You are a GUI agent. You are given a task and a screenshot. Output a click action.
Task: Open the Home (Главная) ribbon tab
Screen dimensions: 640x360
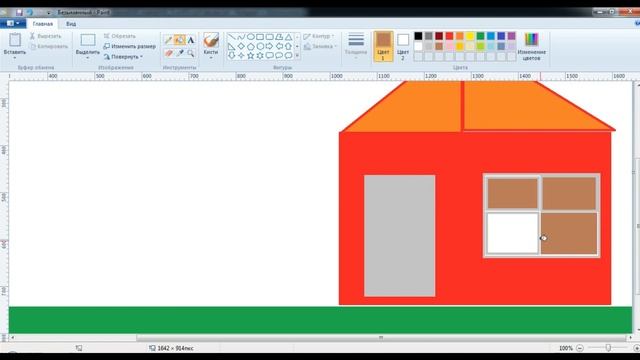[x=43, y=24]
